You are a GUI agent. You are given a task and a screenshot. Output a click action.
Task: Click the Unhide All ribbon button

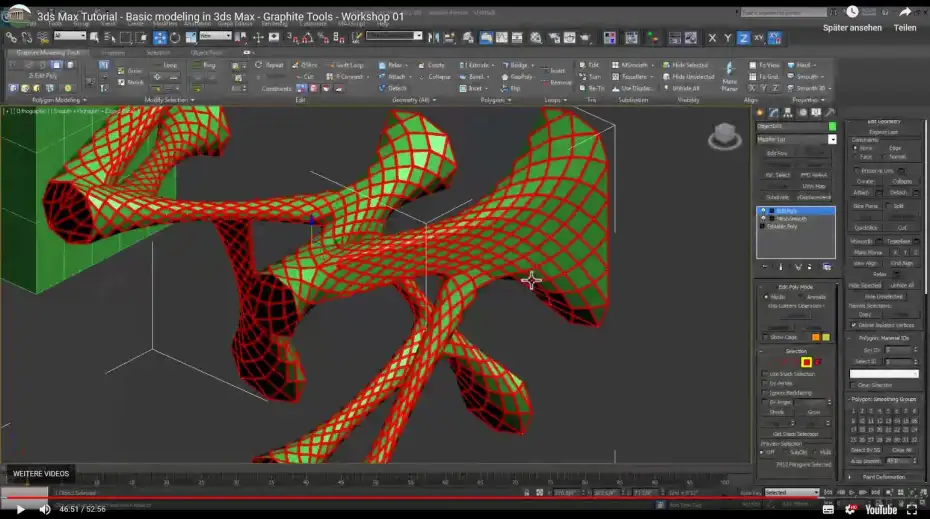[681, 88]
